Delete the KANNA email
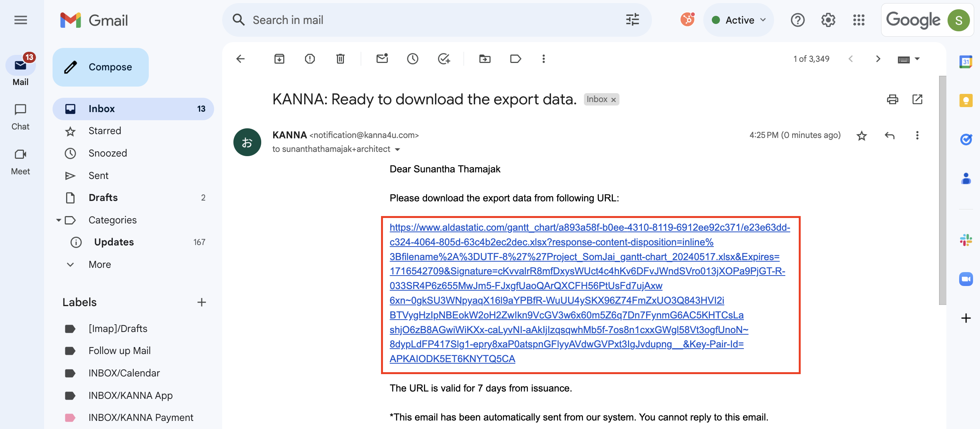The width and height of the screenshot is (980, 429). click(x=340, y=59)
